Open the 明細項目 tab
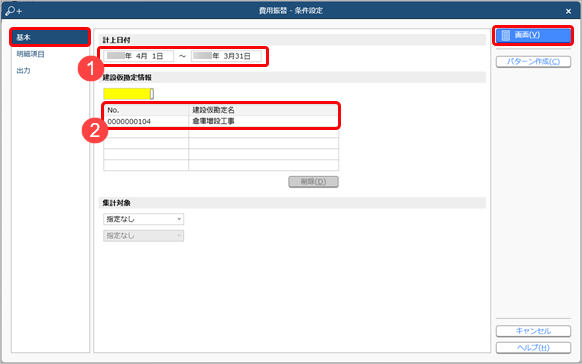Screen dimensions: 582x364 tap(30, 54)
